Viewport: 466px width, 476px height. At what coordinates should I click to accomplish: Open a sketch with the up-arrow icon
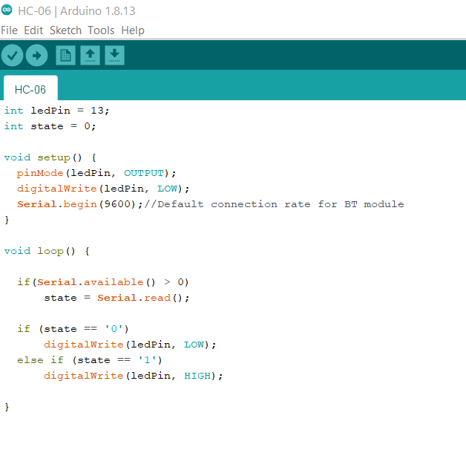point(90,55)
